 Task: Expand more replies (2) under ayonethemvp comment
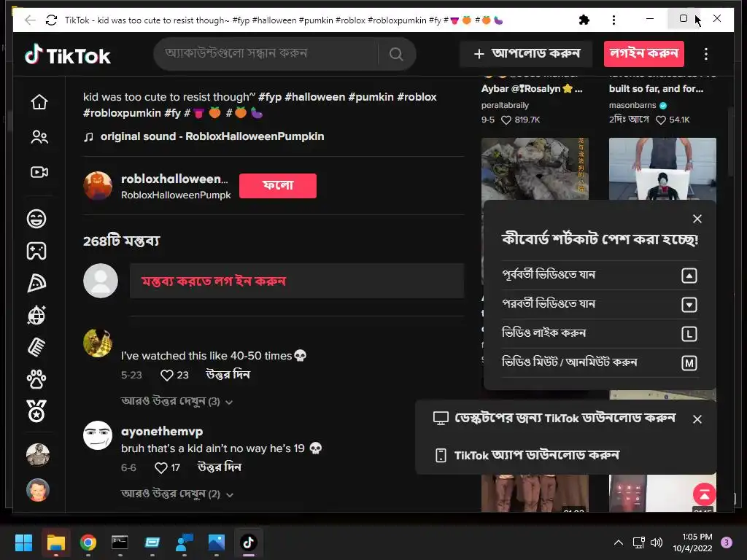[177, 494]
